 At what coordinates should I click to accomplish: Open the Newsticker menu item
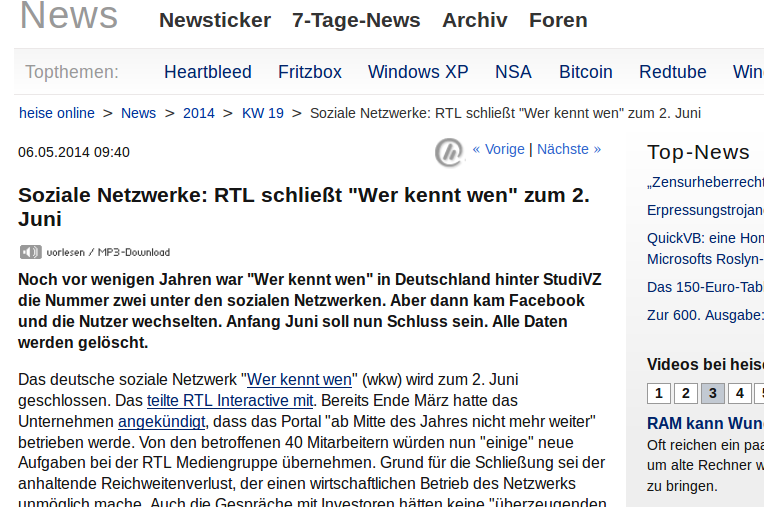tap(215, 20)
